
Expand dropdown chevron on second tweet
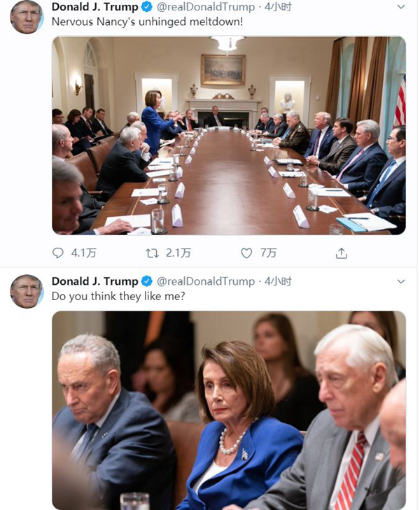401,281
